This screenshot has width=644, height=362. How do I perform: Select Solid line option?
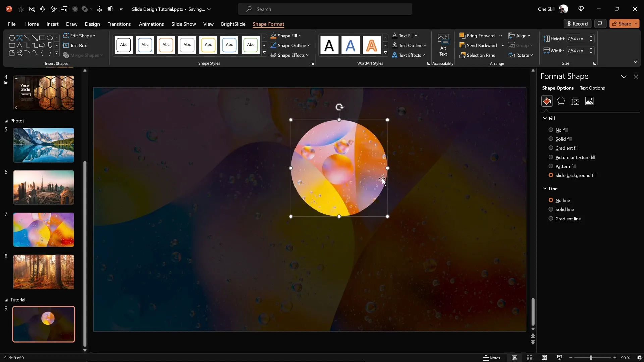click(561, 209)
